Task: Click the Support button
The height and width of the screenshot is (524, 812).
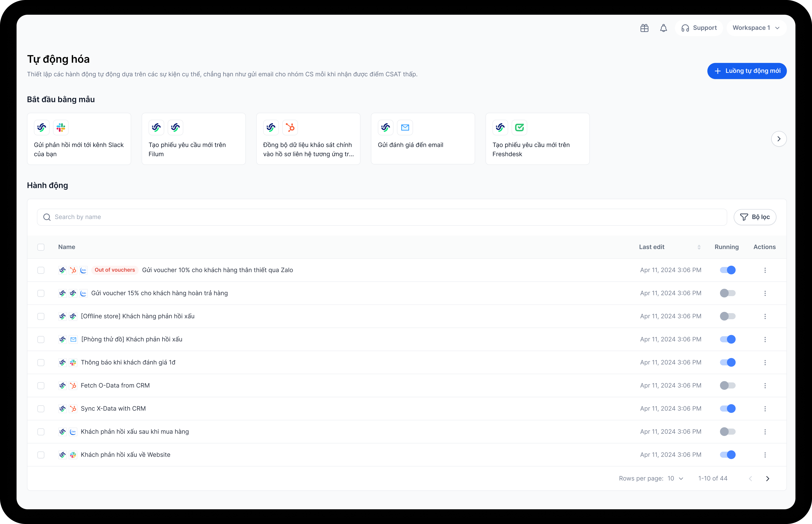Action: (699, 28)
